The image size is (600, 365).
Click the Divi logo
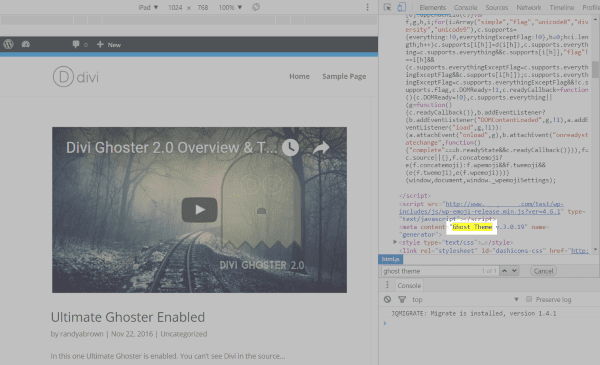tap(76, 77)
